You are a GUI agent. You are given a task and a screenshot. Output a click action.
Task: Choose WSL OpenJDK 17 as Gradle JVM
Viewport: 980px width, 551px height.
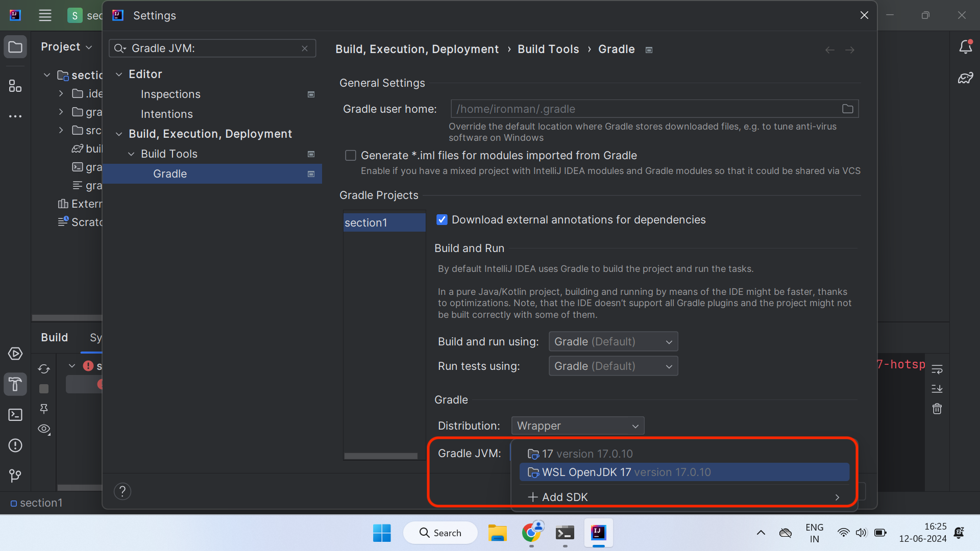click(x=684, y=472)
